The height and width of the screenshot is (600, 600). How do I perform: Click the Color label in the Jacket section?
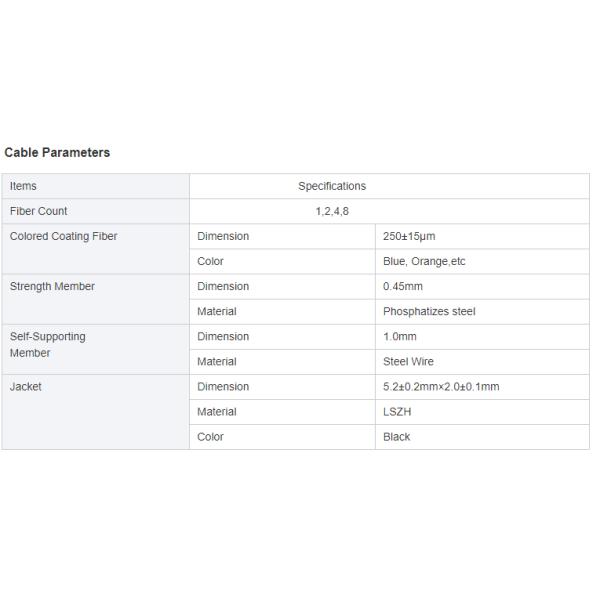click(x=211, y=436)
